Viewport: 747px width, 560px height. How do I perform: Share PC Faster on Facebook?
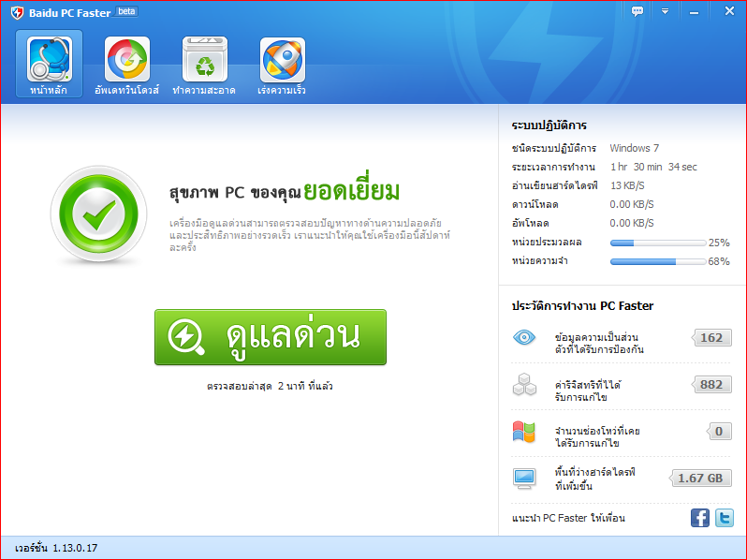(x=700, y=518)
